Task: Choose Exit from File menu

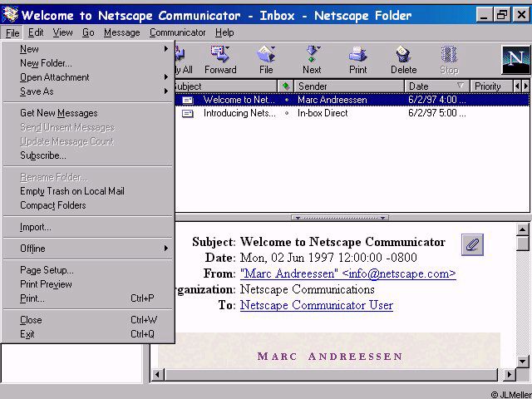Action: (88, 334)
